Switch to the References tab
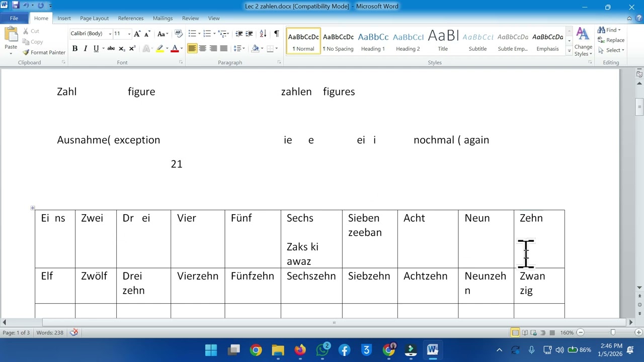644x362 pixels. coord(131,18)
